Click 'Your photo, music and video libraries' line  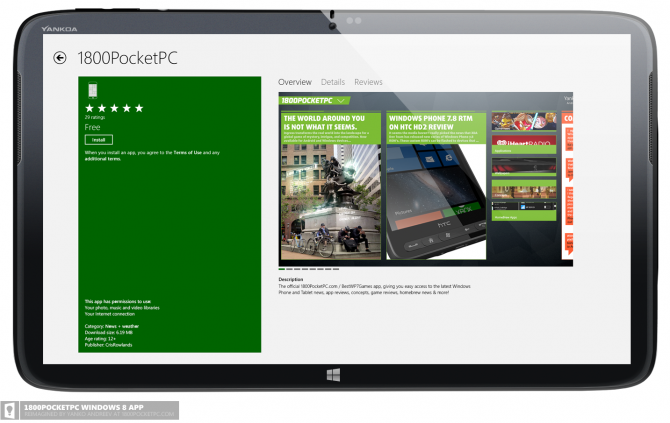pos(122,308)
